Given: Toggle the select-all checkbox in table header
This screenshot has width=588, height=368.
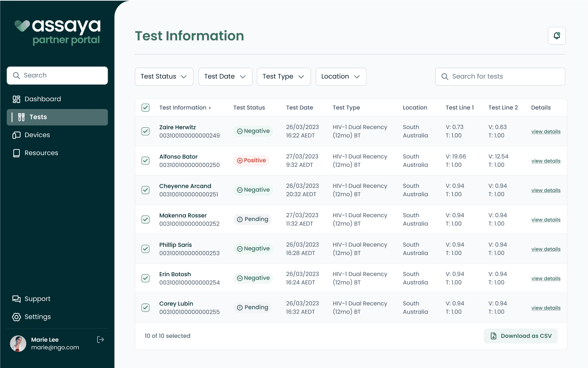Looking at the screenshot, I should [x=145, y=108].
